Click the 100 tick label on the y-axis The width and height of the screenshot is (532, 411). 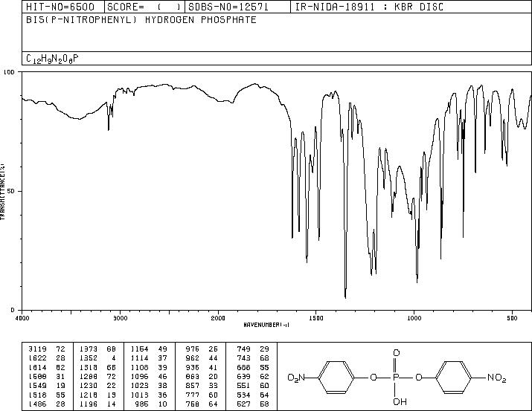coord(9,72)
